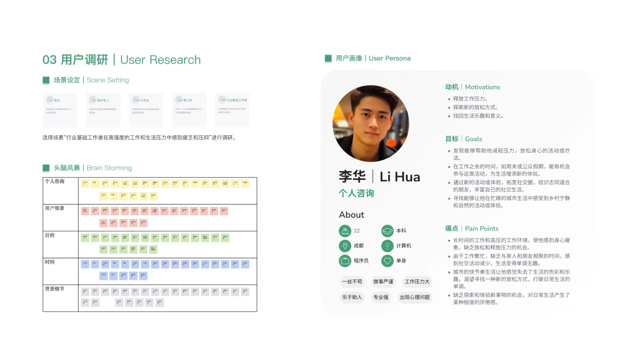Click the location pin icon beside 成都
This screenshot has height=362, width=644.
click(x=345, y=246)
